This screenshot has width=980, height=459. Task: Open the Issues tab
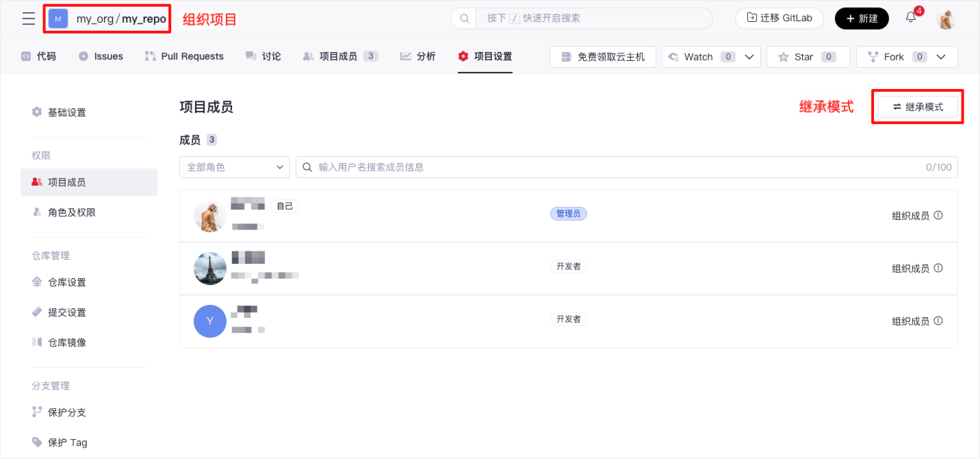(x=101, y=56)
